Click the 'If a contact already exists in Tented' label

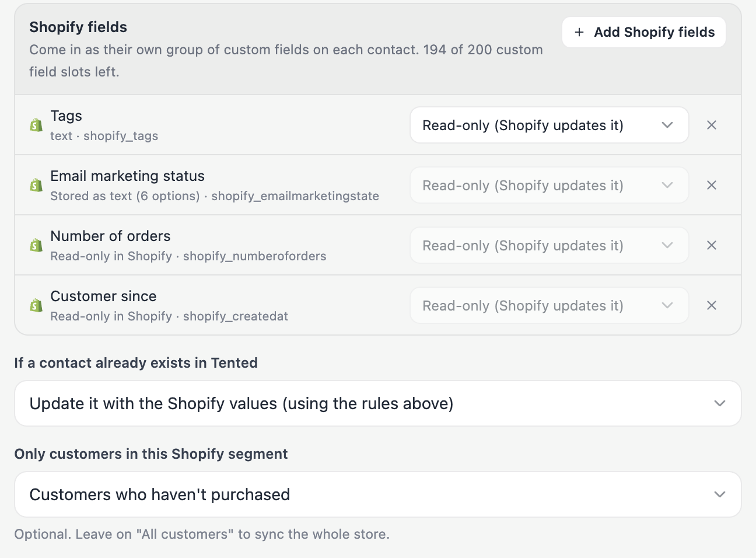point(136,362)
